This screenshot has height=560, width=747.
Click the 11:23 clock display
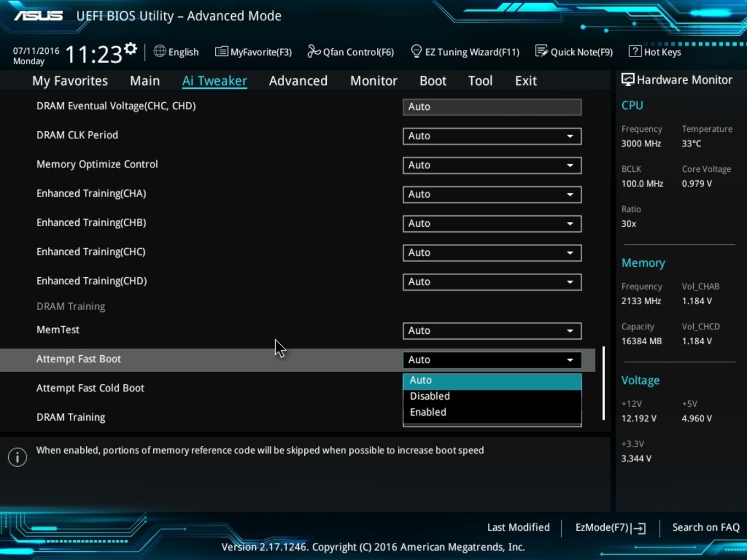(93, 54)
